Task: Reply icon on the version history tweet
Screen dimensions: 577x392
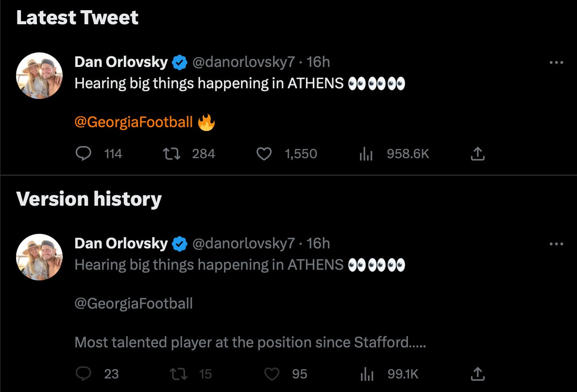Action: coord(84,374)
